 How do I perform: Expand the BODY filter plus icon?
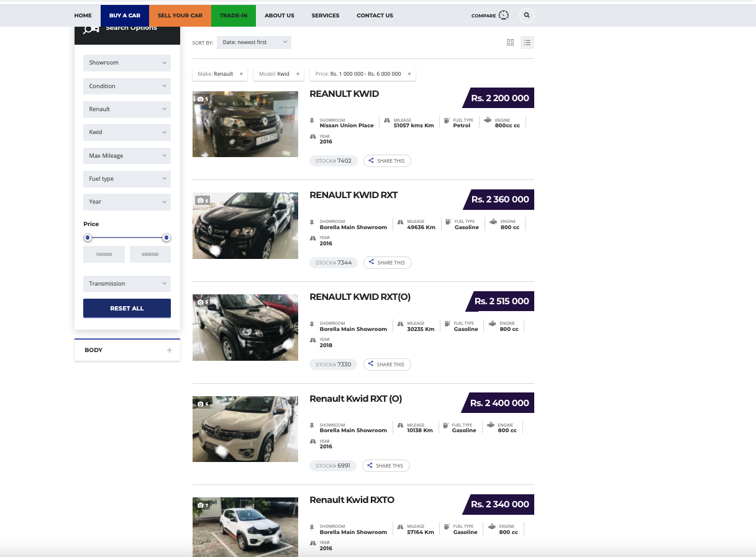click(x=169, y=350)
